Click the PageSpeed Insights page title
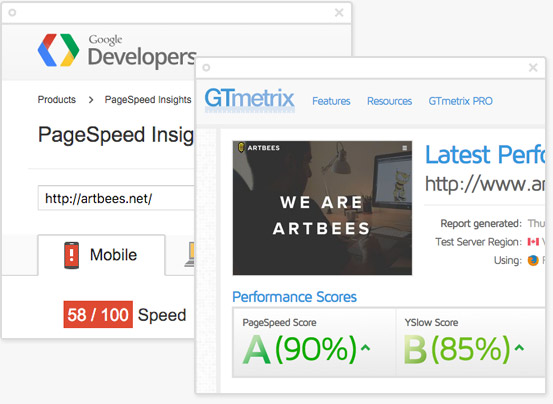 pyautogui.click(x=116, y=135)
